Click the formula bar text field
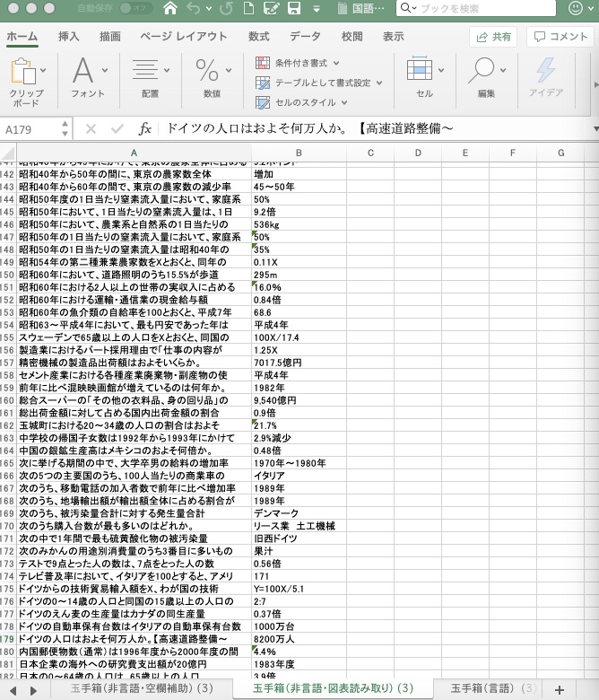 click(377, 129)
